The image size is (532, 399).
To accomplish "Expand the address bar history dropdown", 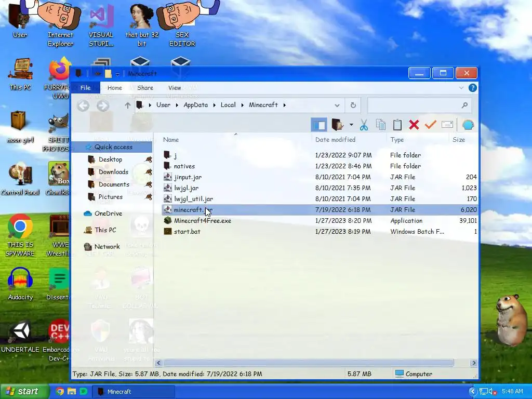I will tap(337, 105).
